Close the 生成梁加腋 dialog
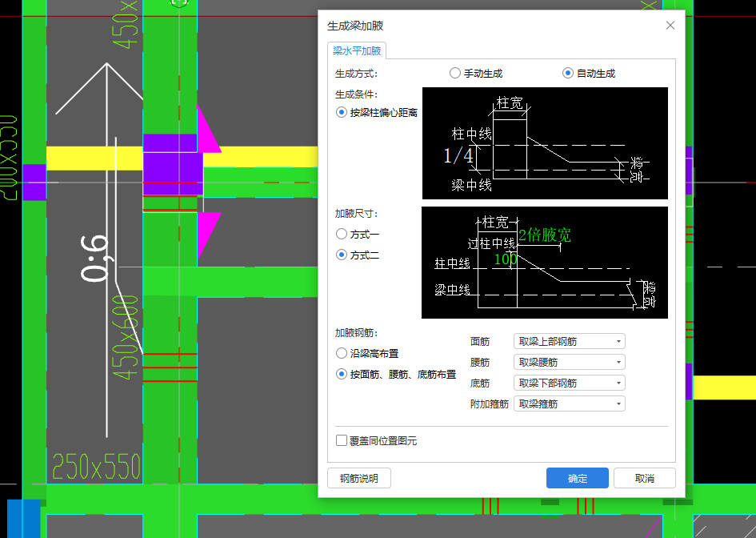Viewport: 756px width, 538px height. tap(670, 25)
